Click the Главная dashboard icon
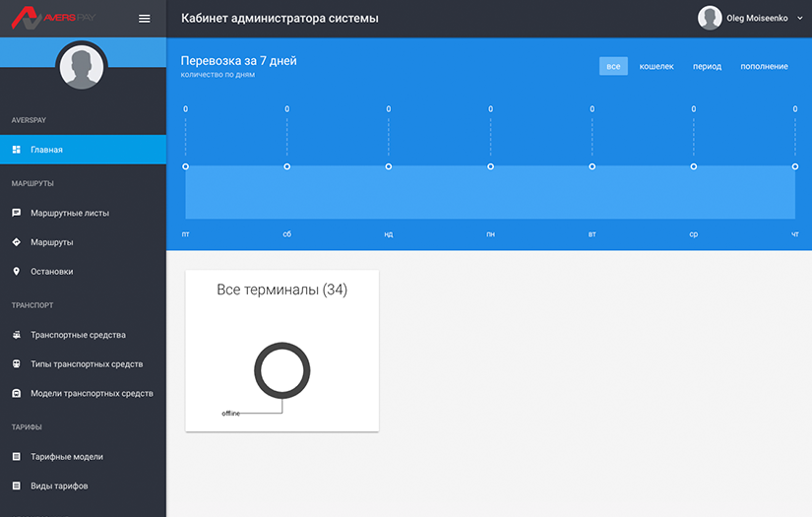Image resolution: width=812 pixels, height=517 pixels. pyautogui.click(x=17, y=150)
